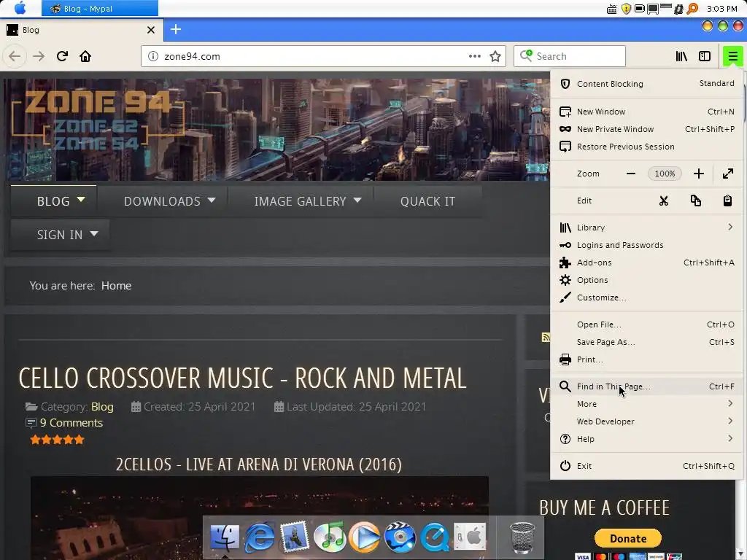Launch Internet Explorer from dock
The height and width of the screenshot is (560, 747).
260,537
